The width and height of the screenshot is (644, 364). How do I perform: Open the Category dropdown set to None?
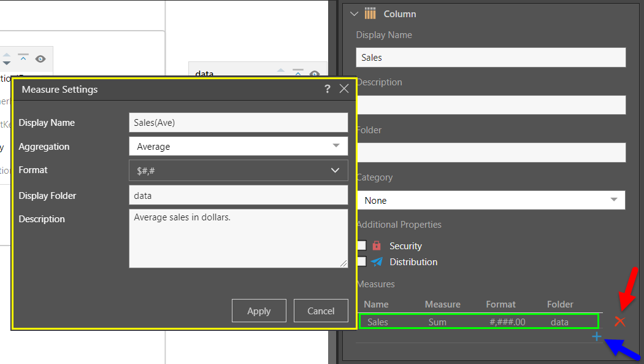490,200
